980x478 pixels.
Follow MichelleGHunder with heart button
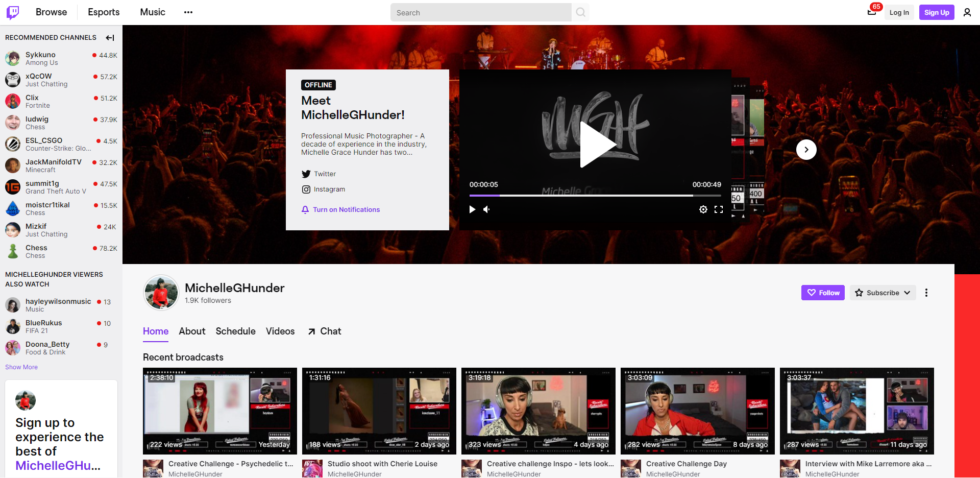(823, 293)
